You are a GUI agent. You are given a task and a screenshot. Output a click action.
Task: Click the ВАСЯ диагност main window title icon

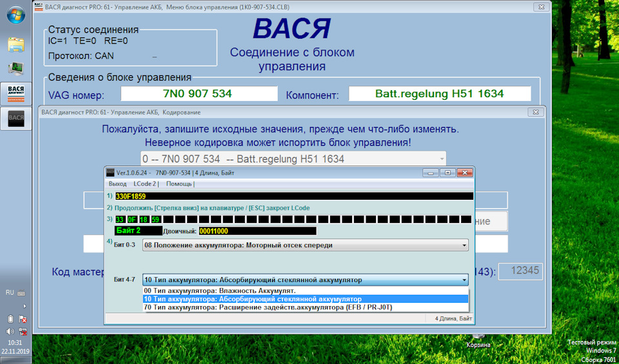point(39,6)
